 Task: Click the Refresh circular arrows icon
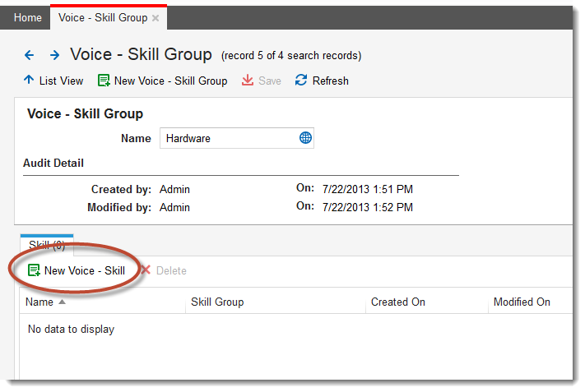click(x=301, y=81)
